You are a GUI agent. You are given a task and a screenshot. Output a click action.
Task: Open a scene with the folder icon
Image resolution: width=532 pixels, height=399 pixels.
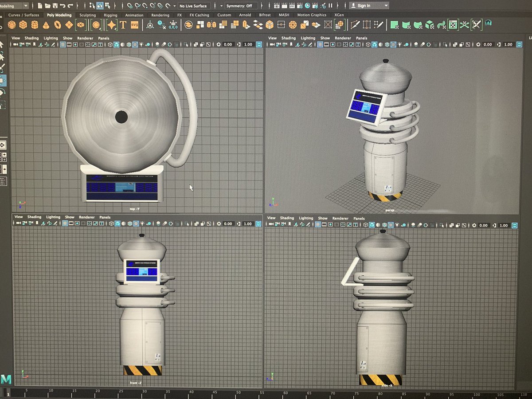pyautogui.click(x=47, y=6)
